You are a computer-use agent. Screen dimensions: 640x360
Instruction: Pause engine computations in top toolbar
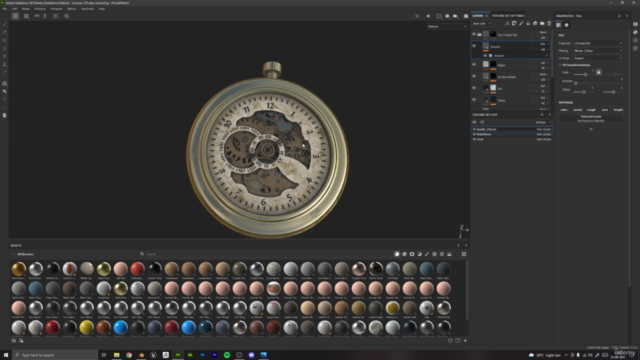click(428, 16)
